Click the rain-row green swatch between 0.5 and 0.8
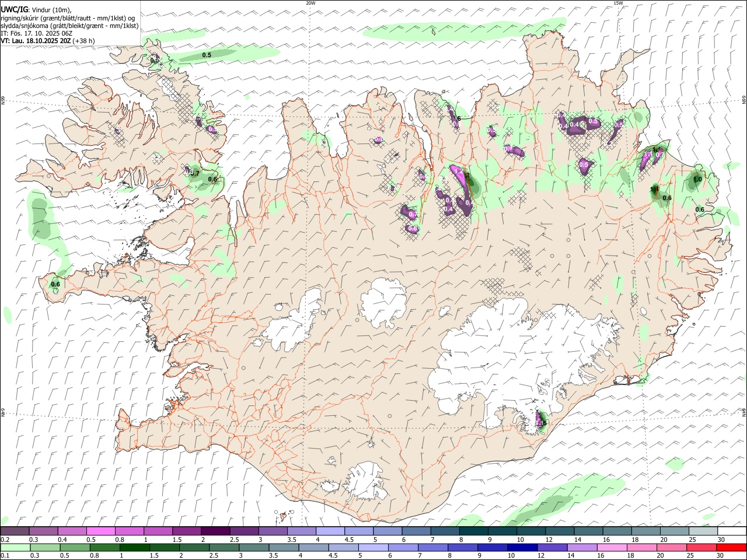This screenshot has width=747, height=560. [75, 547]
